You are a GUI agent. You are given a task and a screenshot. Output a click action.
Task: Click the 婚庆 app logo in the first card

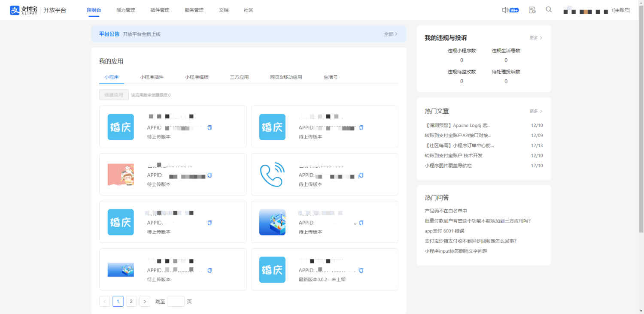[x=121, y=127]
